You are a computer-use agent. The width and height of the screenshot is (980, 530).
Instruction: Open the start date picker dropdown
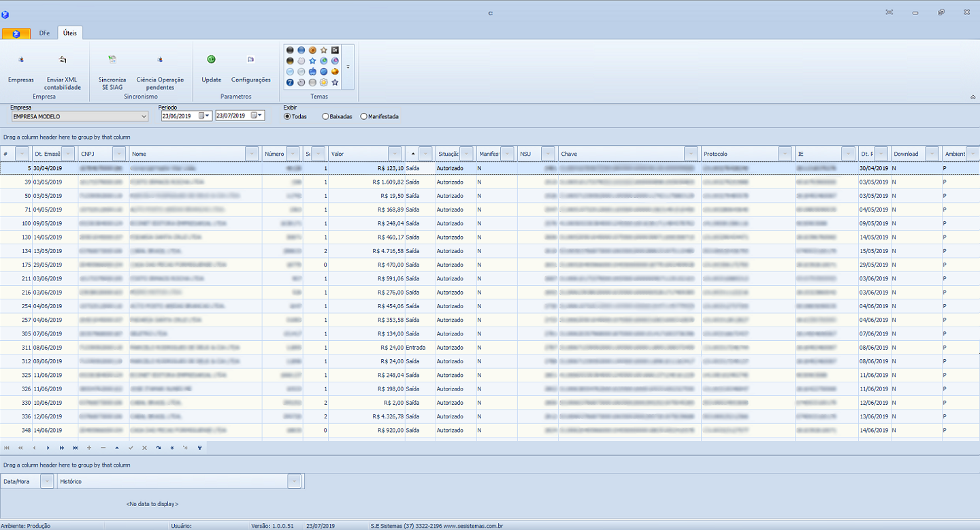[x=208, y=116]
